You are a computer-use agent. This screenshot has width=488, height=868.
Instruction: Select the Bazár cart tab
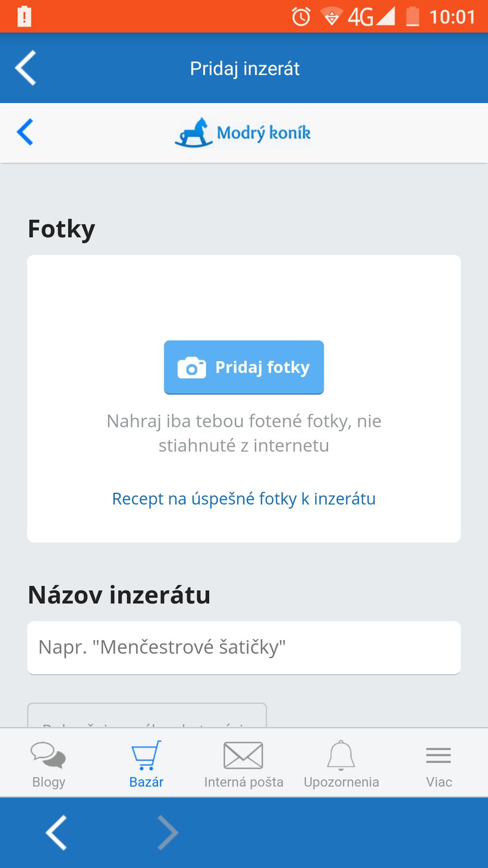click(x=146, y=764)
